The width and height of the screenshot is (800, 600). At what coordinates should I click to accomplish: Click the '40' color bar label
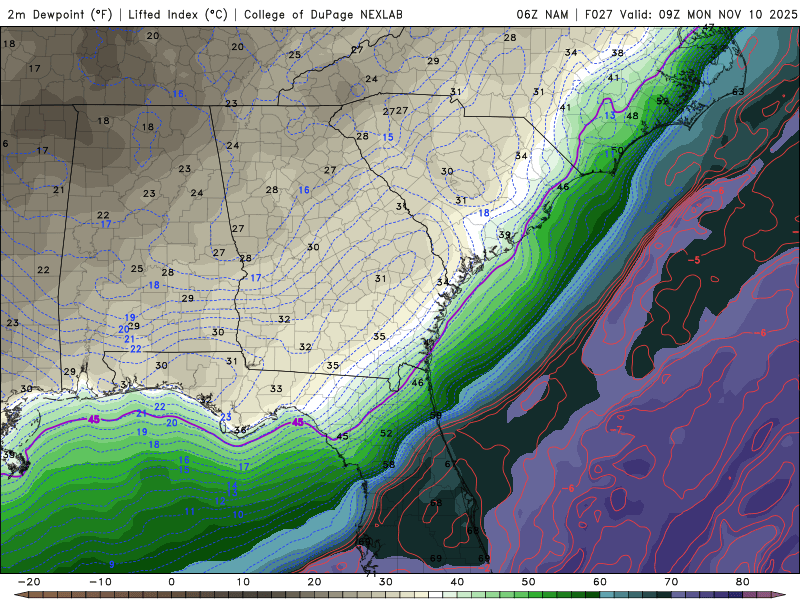(457, 582)
